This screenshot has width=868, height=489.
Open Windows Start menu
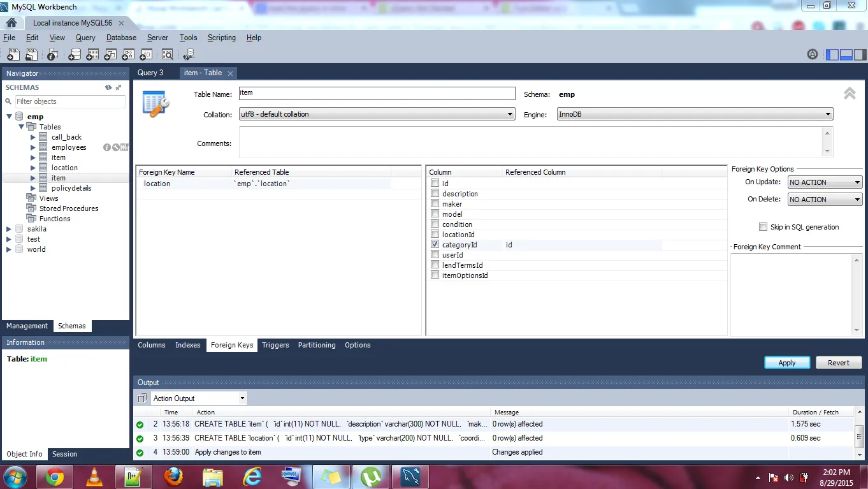pos(15,477)
